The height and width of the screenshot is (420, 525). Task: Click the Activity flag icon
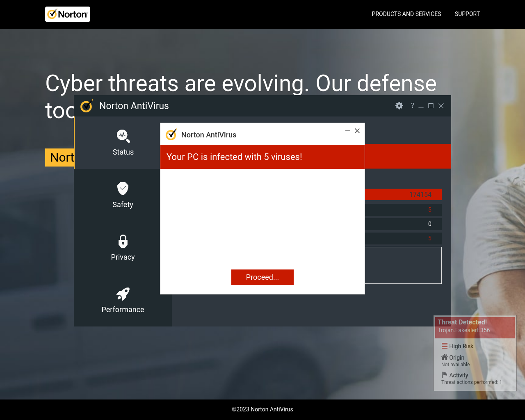click(445, 375)
